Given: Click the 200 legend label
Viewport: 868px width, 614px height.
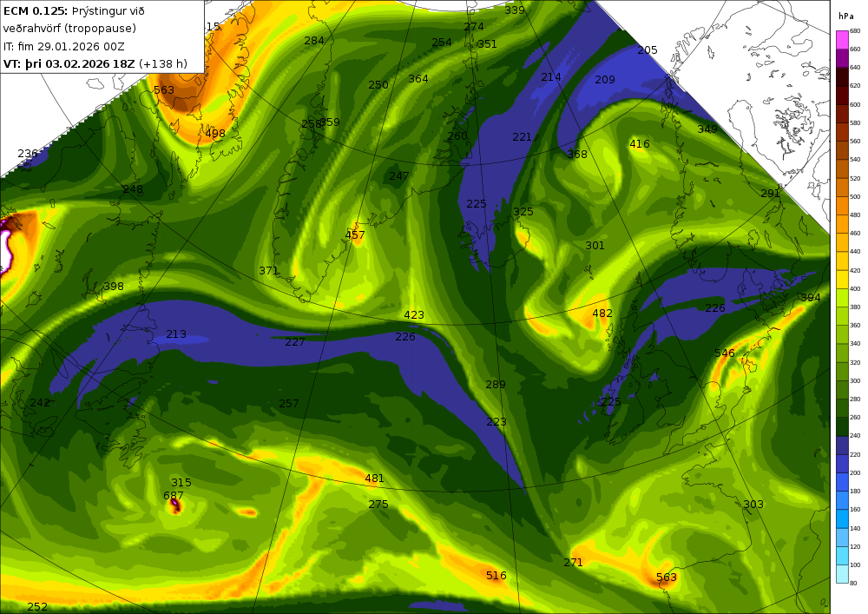Looking at the screenshot, I should point(855,472).
